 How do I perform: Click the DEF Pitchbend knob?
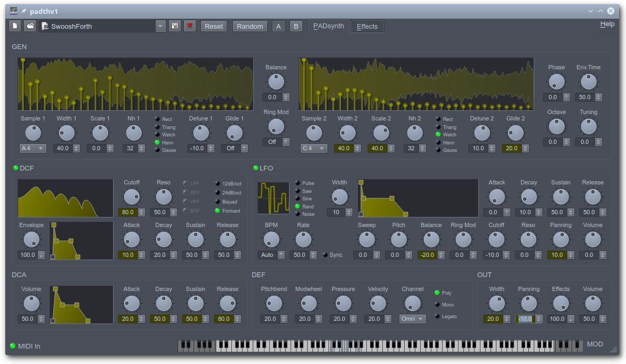[x=274, y=304]
